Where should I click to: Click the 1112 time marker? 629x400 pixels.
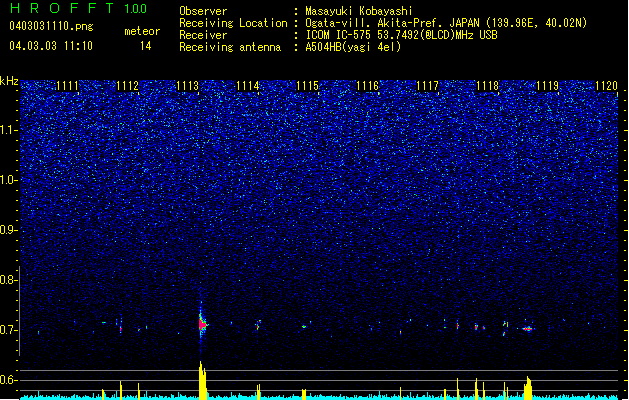tap(128, 86)
